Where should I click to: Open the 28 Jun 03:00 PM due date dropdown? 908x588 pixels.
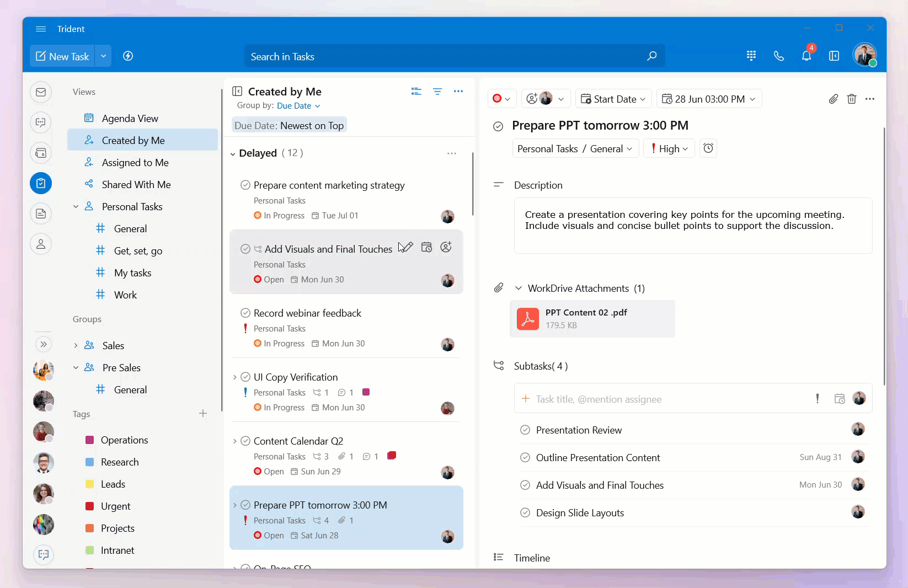point(709,99)
